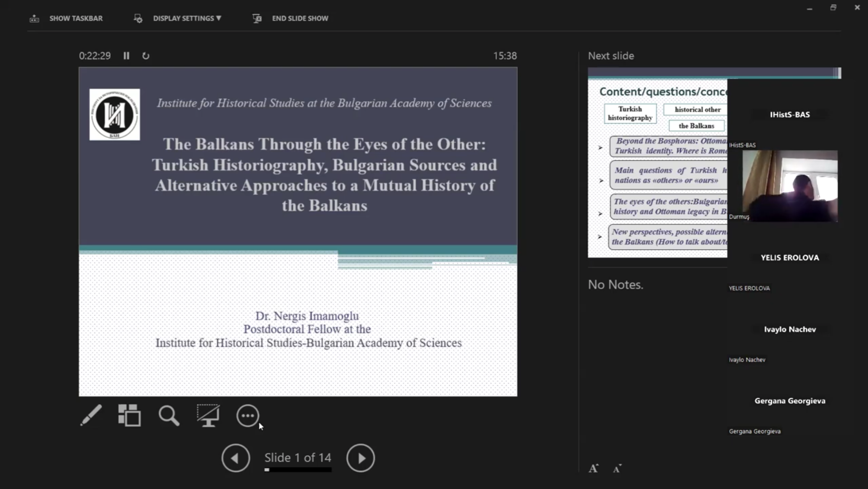Click the Slide 1 of 14 counter
Image resolution: width=868 pixels, height=489 pixels.
point(298,457)
